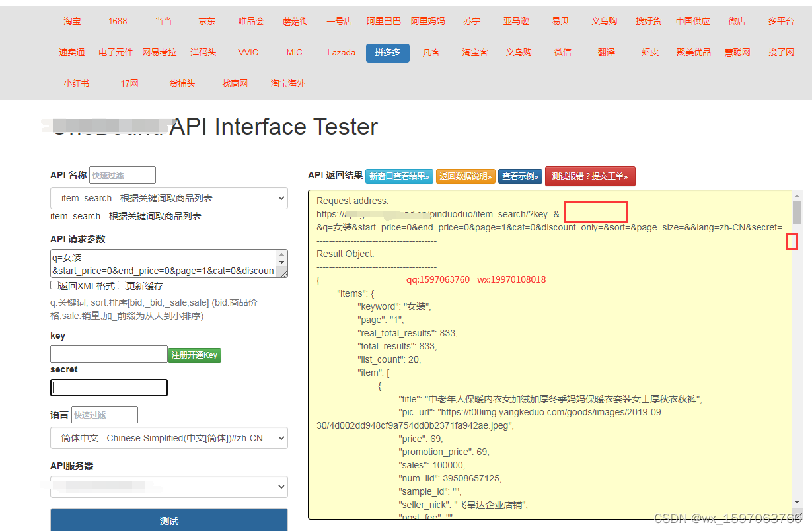Open the 慧聪网 tab
The height and width of the screenshot is (531, 812).
click(737, 52)
